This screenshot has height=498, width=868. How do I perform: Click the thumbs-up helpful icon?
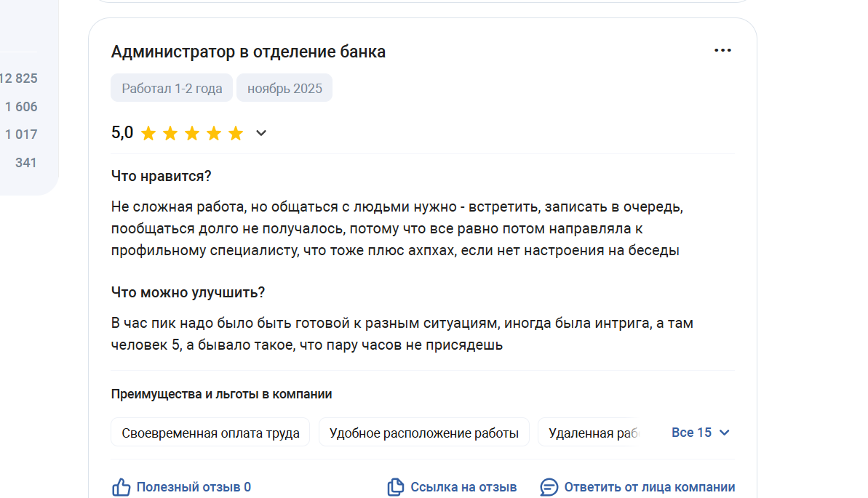pyautogui.click(x=121, y=487)
